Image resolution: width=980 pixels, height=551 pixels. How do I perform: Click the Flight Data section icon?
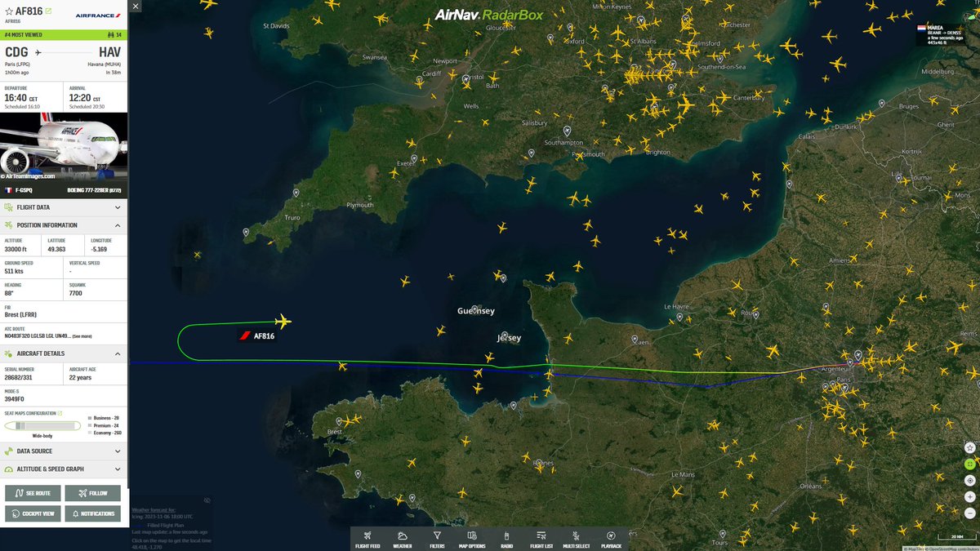[9, 207]
